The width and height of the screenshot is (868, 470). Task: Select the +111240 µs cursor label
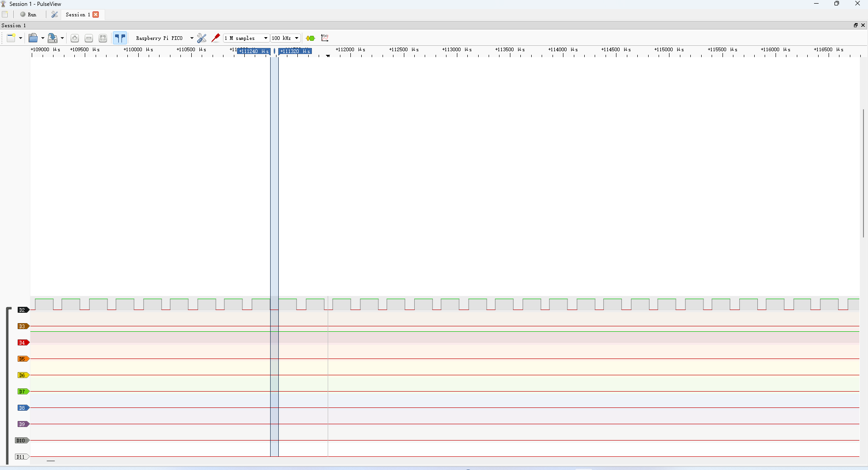[254, 51]
